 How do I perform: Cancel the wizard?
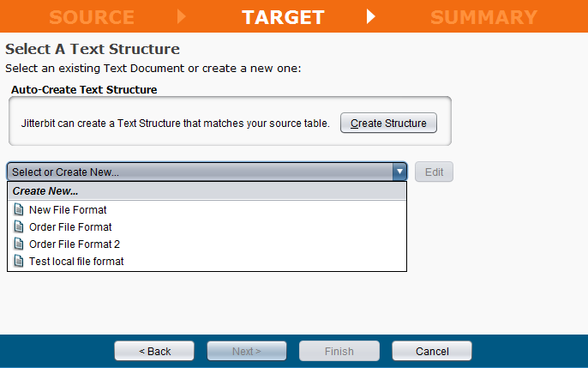tap(432, 351)
